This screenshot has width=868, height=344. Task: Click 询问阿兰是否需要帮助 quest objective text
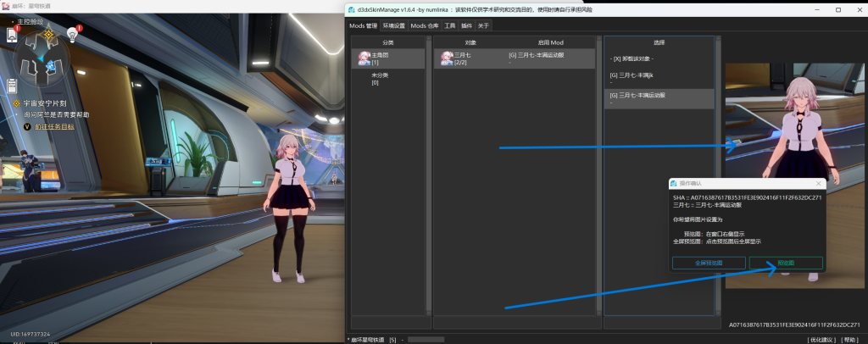[56, 115]
